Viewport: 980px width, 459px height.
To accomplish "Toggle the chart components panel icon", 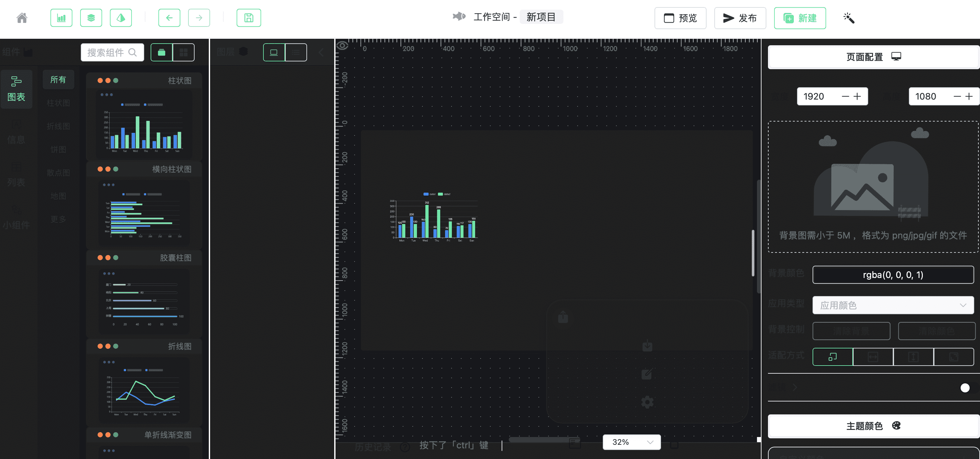I will click(61, 17).
